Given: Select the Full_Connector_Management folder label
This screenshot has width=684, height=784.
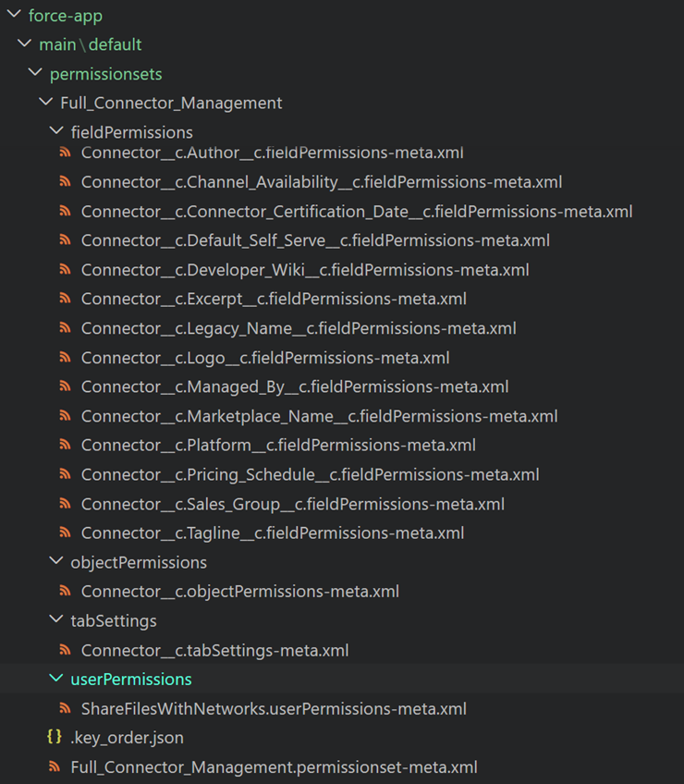Looking at the screenshot, I should coord(171,103).
